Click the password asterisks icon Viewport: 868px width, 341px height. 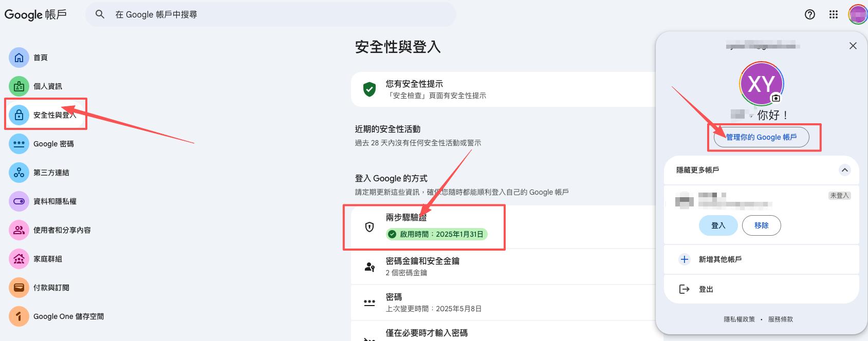coord(370,302)
